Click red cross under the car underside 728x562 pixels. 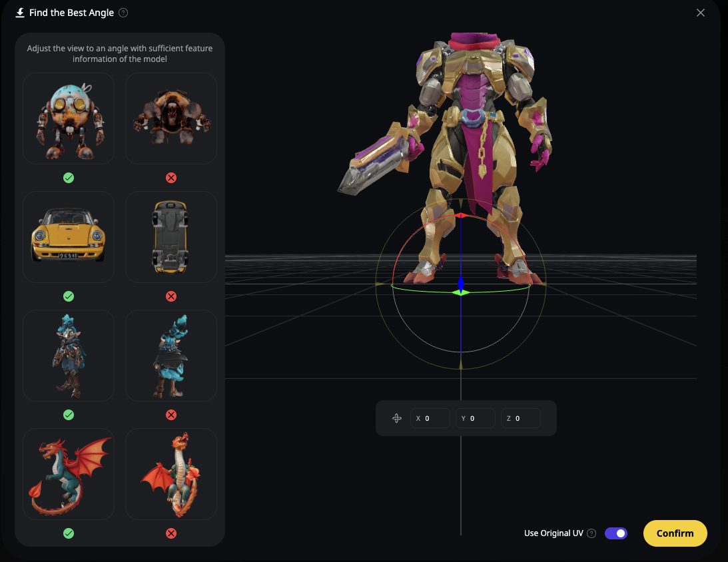(x=171, y=296)
